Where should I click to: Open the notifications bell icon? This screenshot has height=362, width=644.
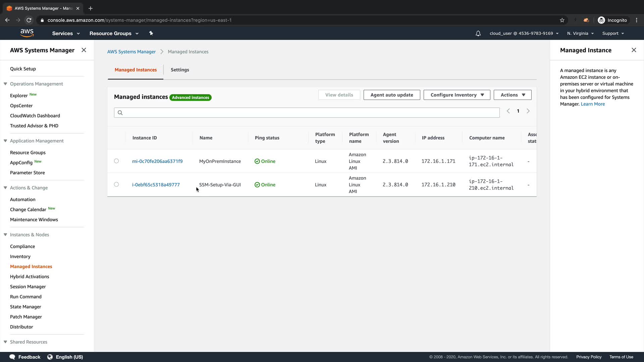point(478,34)
